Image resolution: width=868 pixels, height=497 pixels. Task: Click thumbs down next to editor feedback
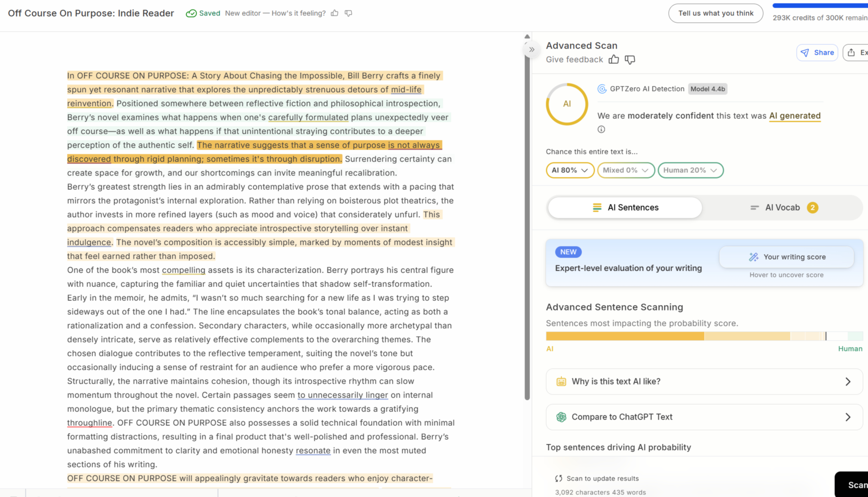pyautogui.click(x=348, y=13)
